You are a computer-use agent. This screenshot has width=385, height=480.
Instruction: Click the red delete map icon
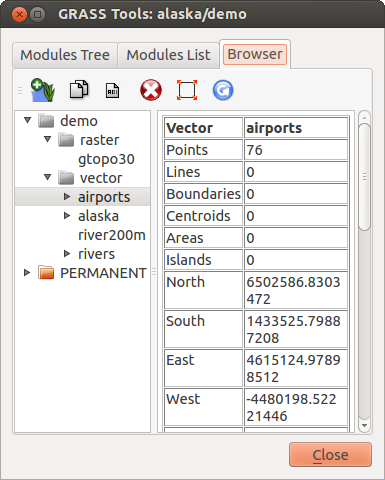coord(151,90)
